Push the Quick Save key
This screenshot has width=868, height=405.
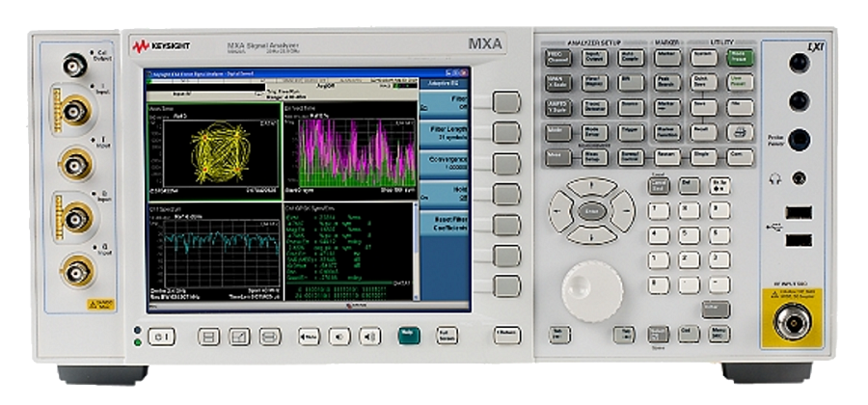(704, 83)
